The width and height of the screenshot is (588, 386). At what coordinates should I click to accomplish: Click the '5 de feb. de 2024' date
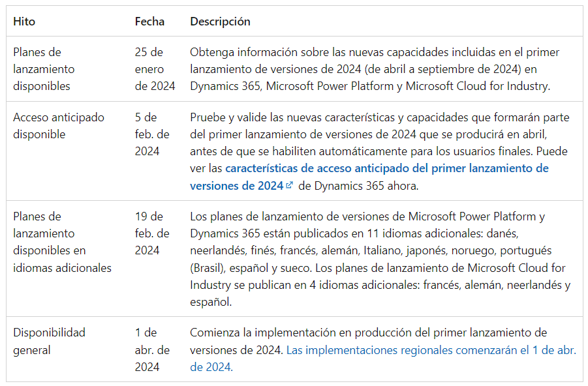pos(152,134)
